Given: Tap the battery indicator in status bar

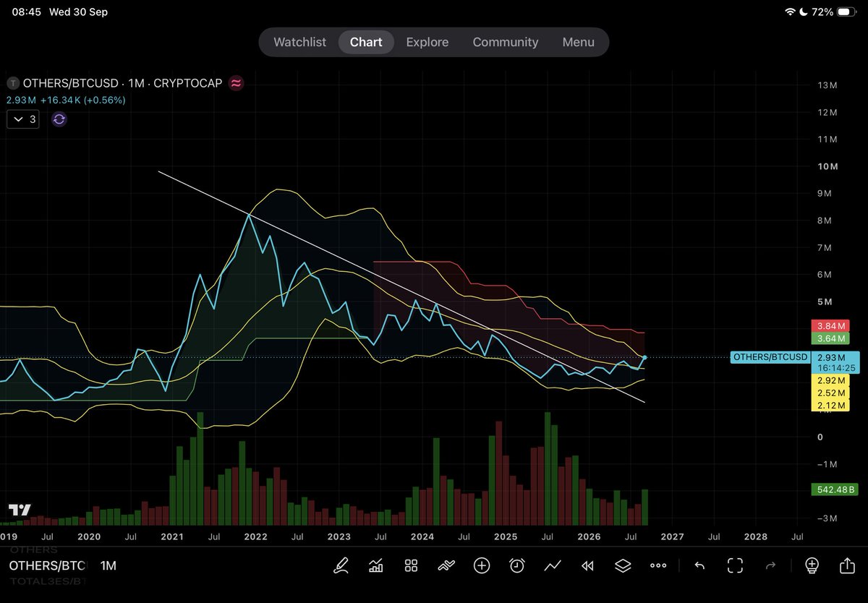Looking at the screenshot, I should 847,12.
